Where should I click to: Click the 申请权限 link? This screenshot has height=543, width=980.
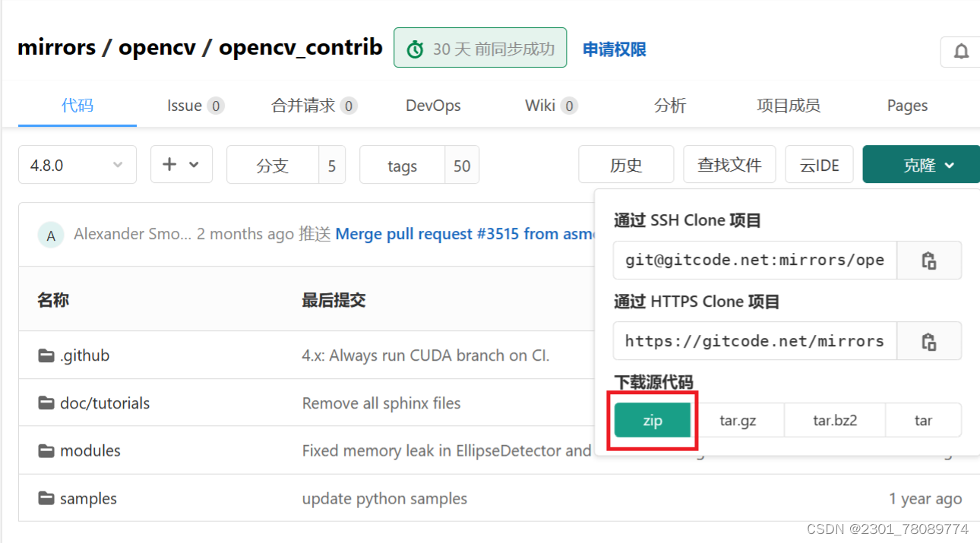[614, 49]
